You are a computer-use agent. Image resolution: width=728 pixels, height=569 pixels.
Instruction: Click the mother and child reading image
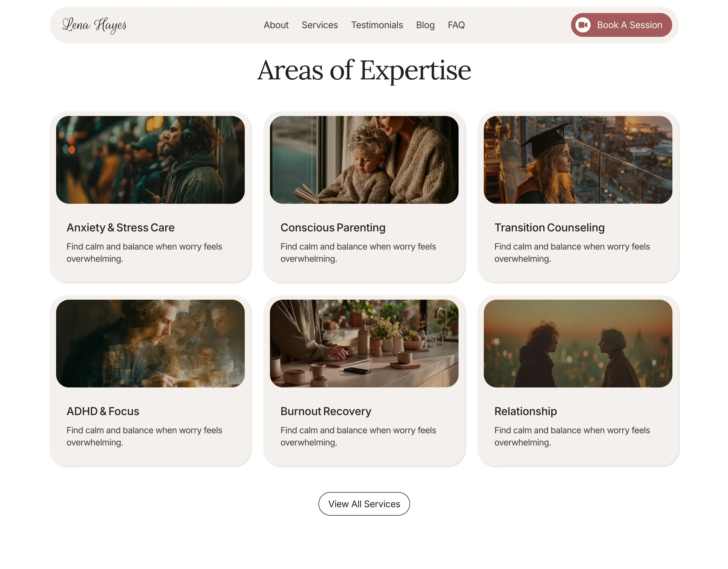[364, 160]
